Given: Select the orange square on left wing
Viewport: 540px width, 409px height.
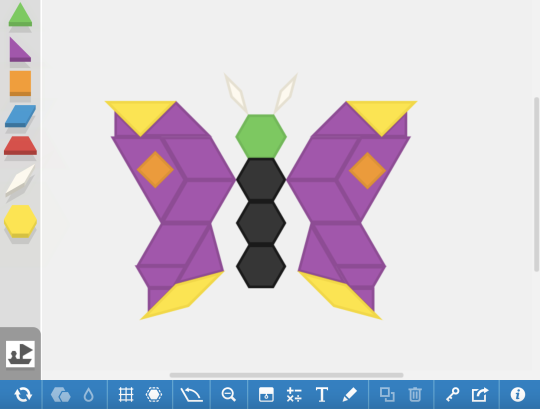Looking at the screenshot, I should [155, 169].
